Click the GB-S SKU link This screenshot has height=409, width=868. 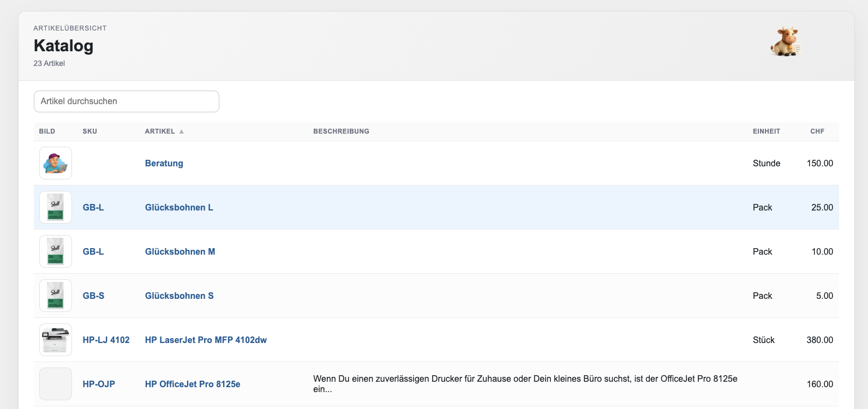[x=93, y=296]
